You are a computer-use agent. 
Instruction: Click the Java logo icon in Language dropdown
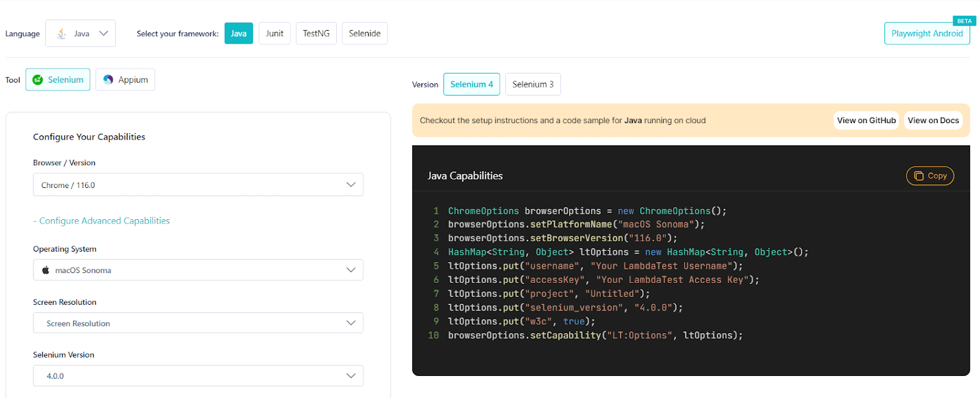pyautogui.click(x=61, y=34)
